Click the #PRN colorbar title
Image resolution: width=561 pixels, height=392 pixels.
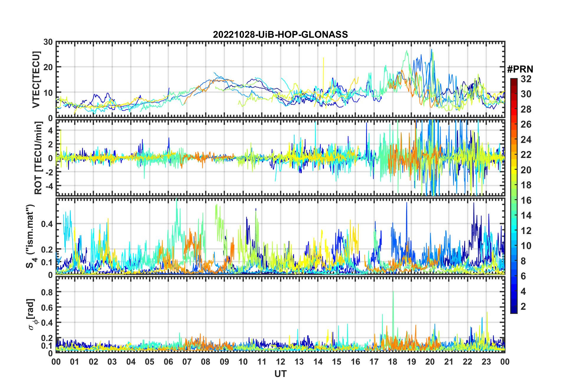coord(520,69)
